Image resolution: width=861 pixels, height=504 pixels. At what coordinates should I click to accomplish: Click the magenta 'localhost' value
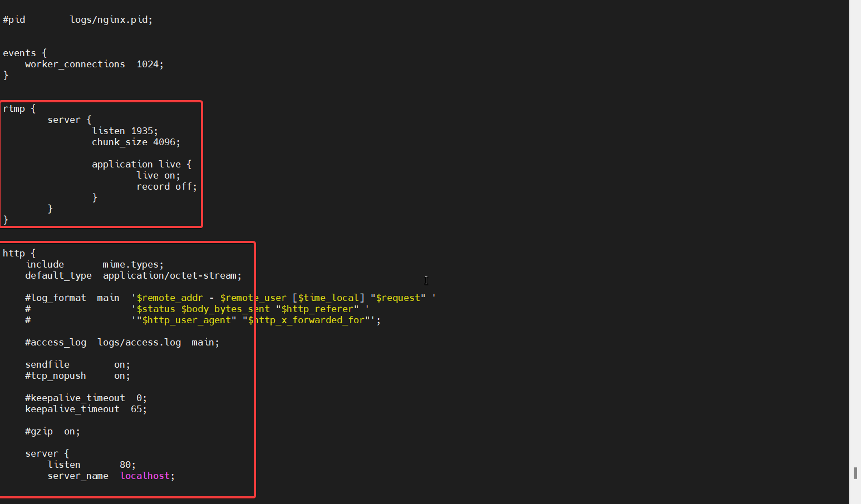[145, 476]
